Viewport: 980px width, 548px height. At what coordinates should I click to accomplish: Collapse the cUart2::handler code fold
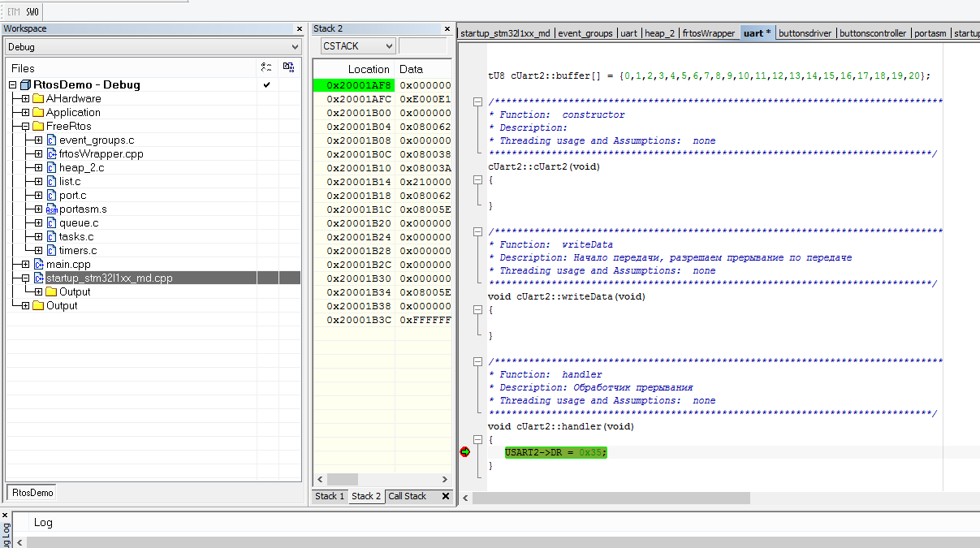click(477, 438)
